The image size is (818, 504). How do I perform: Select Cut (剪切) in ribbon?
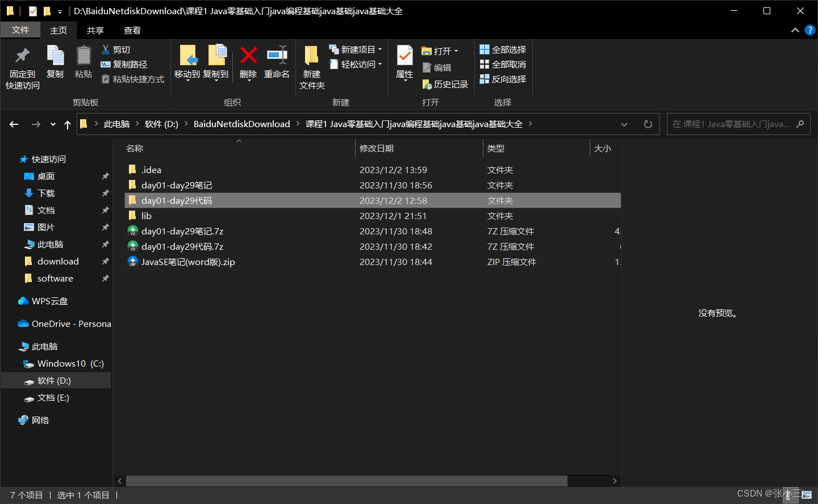click(116, 50)
